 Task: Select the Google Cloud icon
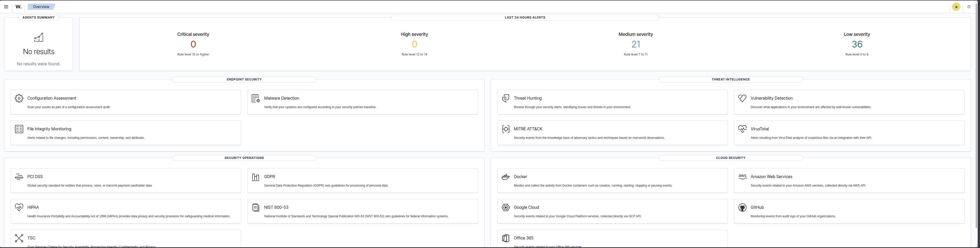[505, 208]
